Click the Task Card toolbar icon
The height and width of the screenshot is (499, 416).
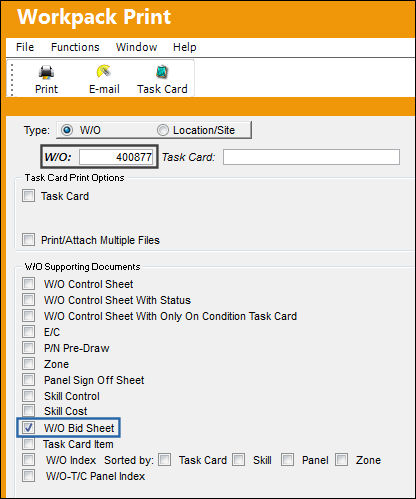pos(162,72)
